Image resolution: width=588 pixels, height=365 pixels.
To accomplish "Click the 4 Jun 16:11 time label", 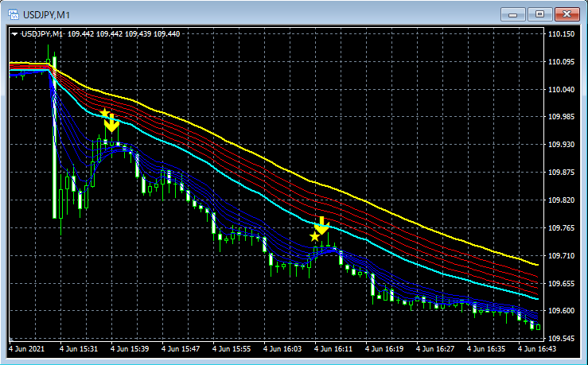I will pyautogui.click(x=333, y=349).
